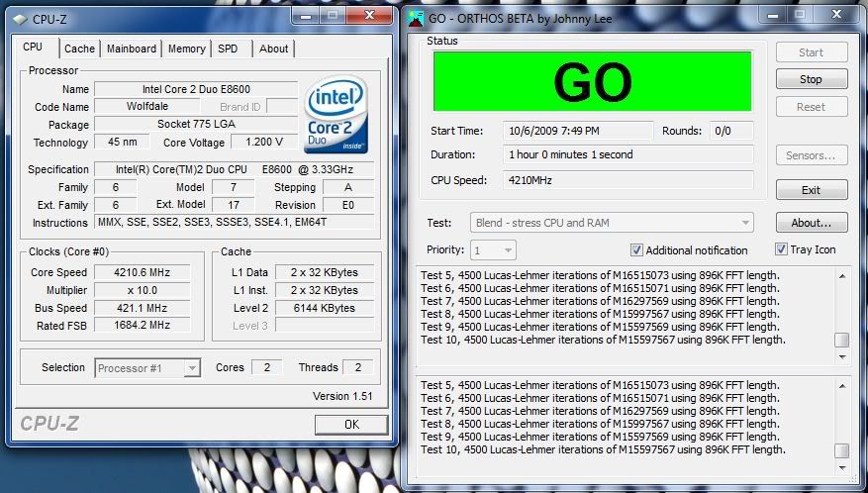Click the Core Voltage value 1.200 V
868x493 pixels.
(x=264, y=142)
